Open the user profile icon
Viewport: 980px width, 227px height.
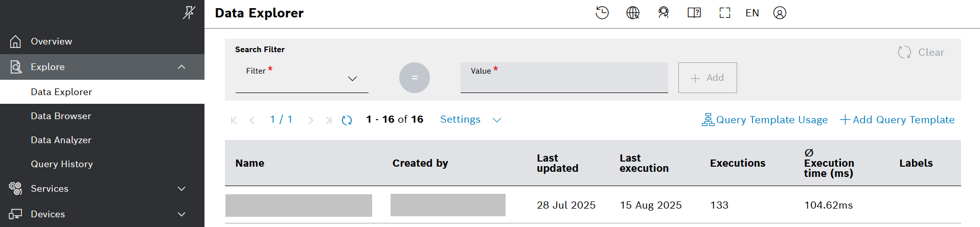[x=780, y=13]
